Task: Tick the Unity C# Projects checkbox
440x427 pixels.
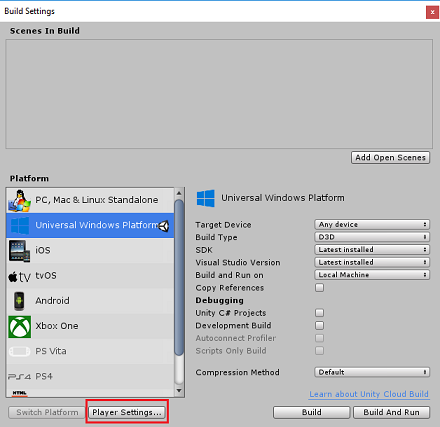Action: point(319,313)
